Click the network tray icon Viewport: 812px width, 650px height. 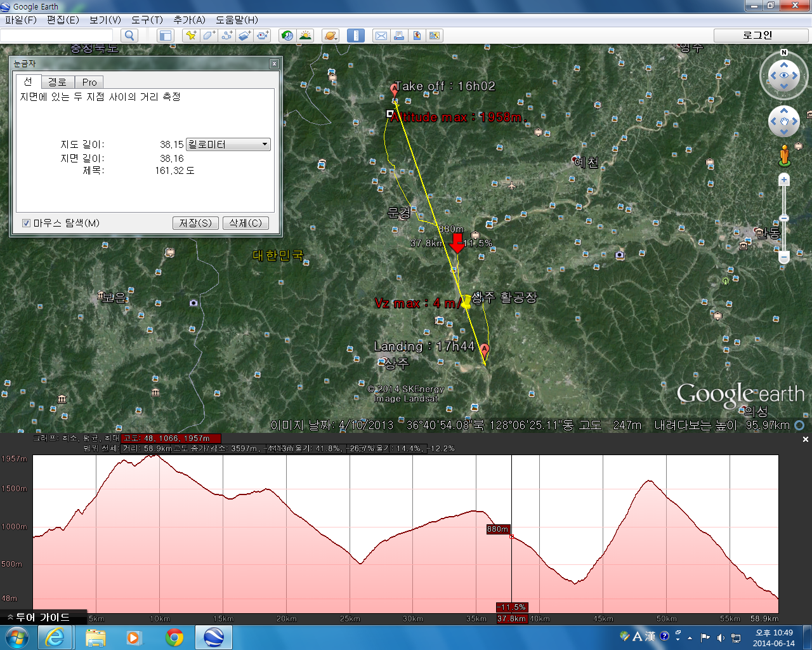coord(736,637)
